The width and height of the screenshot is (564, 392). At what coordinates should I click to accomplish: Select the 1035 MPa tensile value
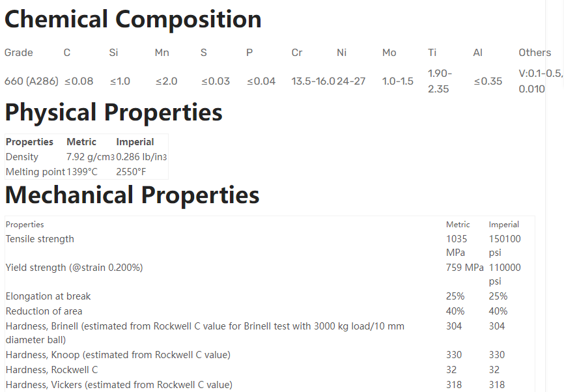(457, 245)
